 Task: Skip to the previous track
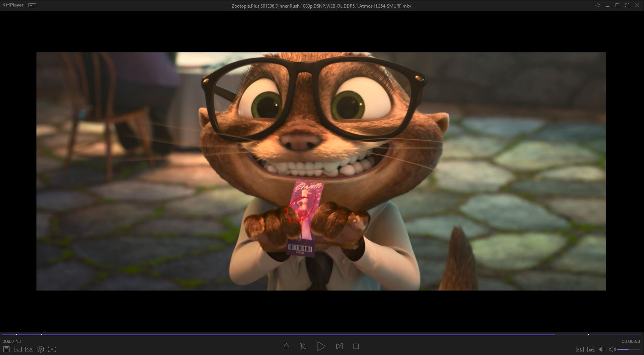303,346
